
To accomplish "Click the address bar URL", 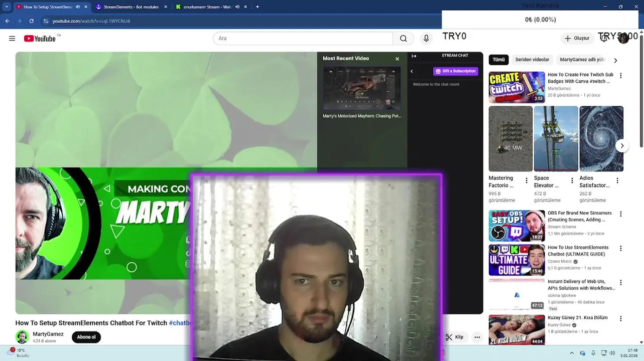I will pyautogui.click(x=91, y=21).
